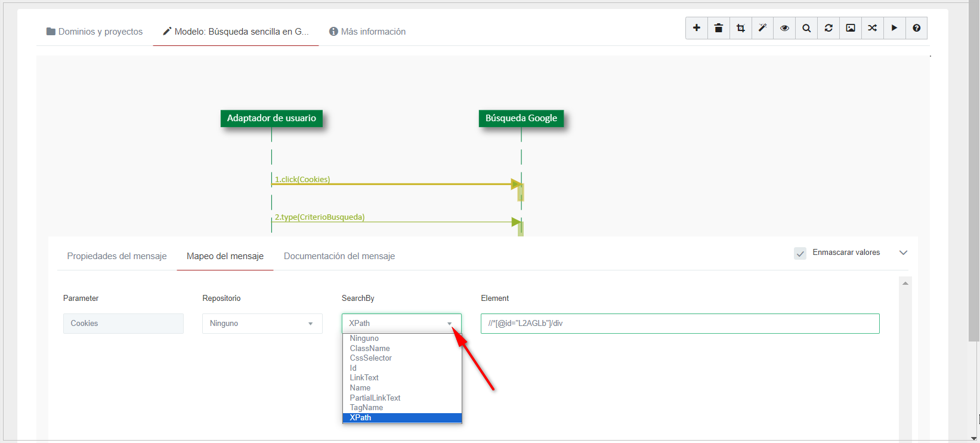Uncheck the Enmascarar valores checkbox
This screenshot has width=980, height=443.
pyautogui.click(x=800, y=254)
